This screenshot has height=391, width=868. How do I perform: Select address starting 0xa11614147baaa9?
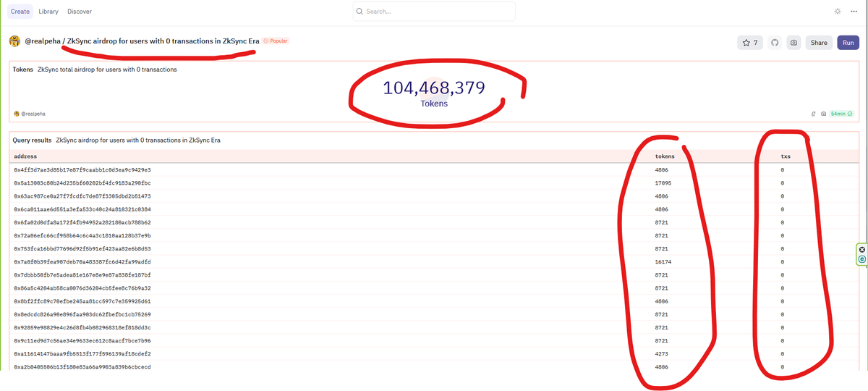[82, 354]
